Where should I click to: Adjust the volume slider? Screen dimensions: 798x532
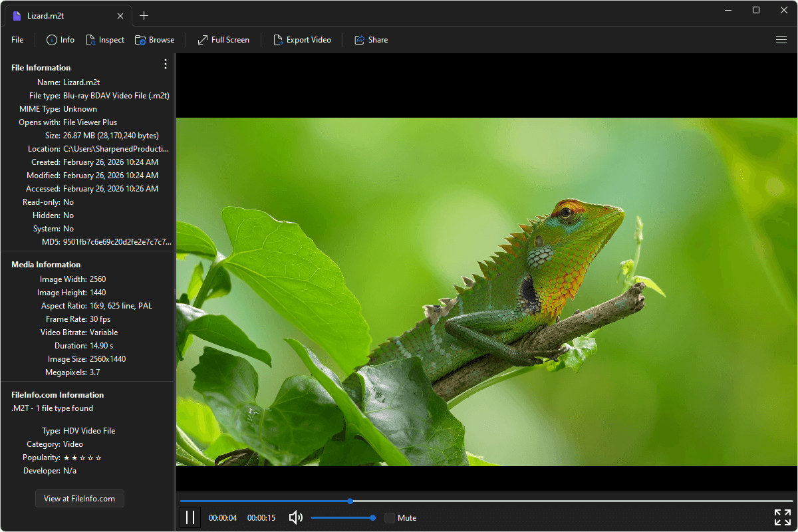click(x=342, y=517)
